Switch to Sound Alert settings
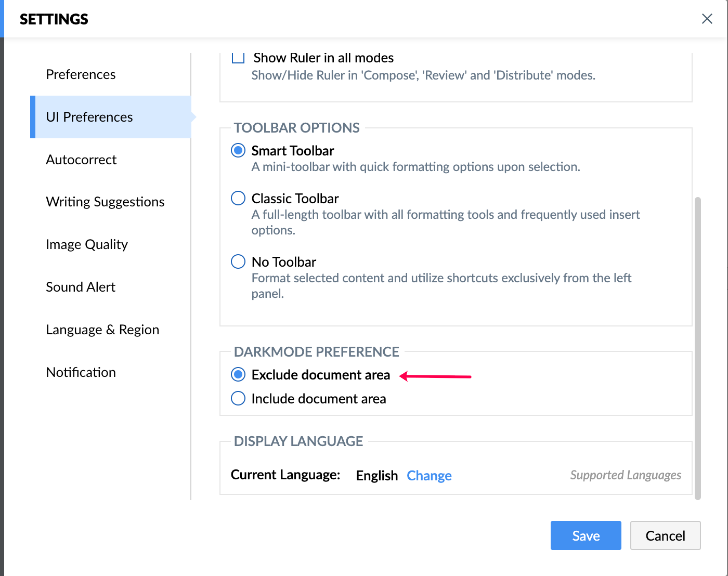Image resolution: width=728 pixels, height=576 pixels. click(x=81, y=287)
